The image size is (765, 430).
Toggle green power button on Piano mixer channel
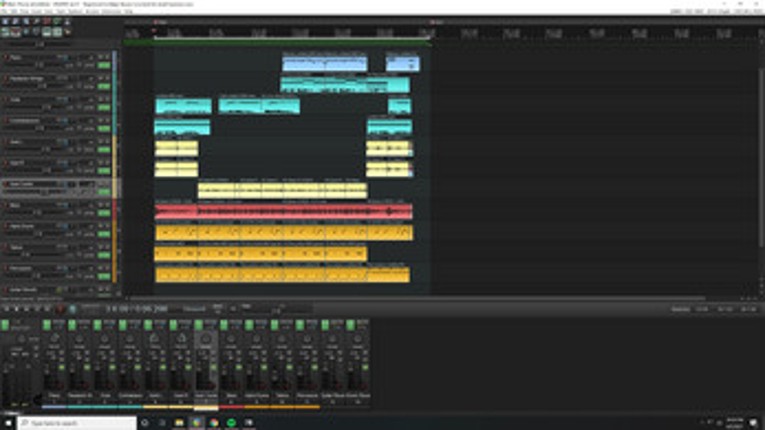(47, 325)
